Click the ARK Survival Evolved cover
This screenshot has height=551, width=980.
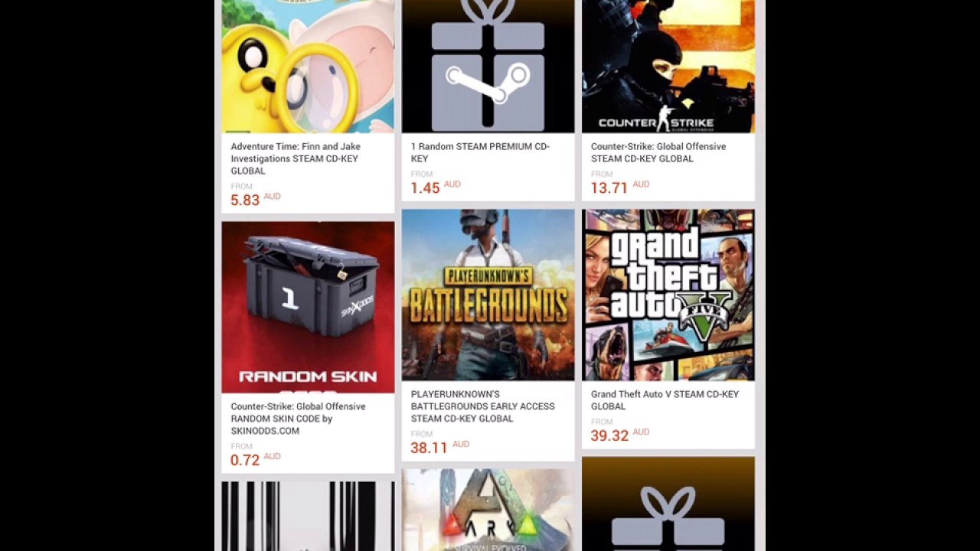pos(488,510)
